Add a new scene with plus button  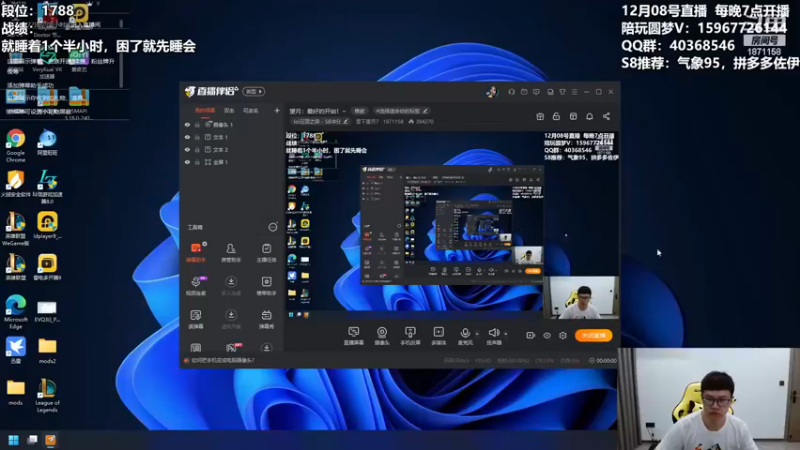point(277,111)
